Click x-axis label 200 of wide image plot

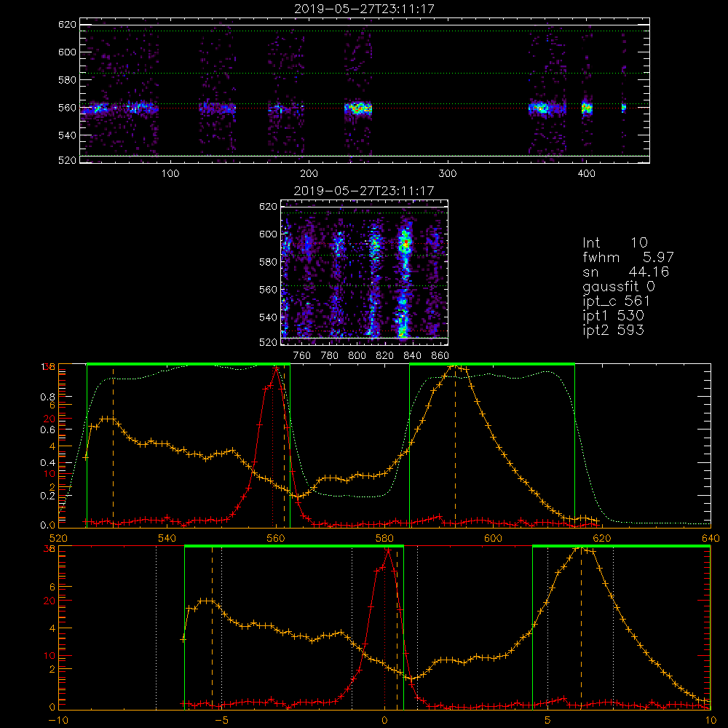[309, 174]
